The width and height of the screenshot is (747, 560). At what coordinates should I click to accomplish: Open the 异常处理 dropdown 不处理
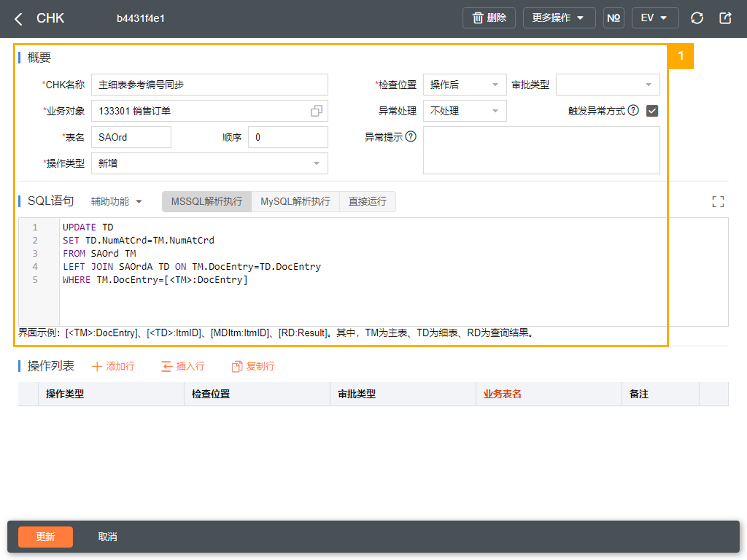point(465,111)
